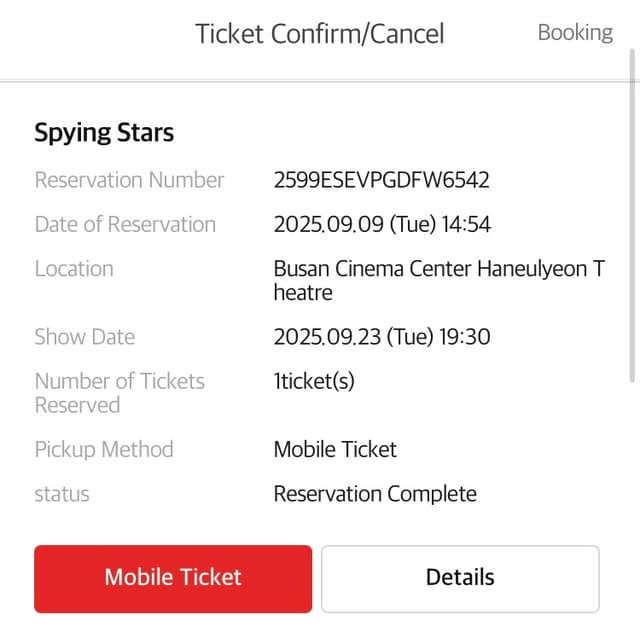Viewport: 640px width, 638px height.
Task: Click the Show Date label
Action: [x=85, y=337]
